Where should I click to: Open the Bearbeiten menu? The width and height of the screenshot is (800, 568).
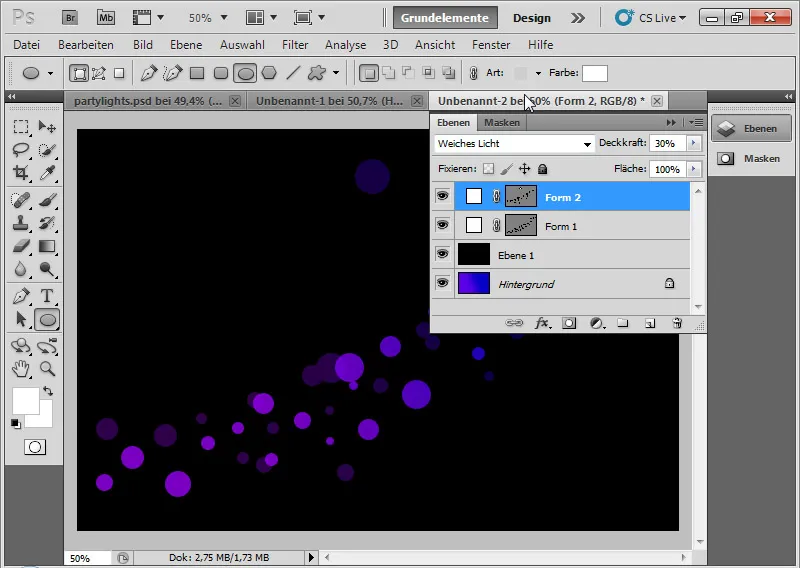(86, 45)
